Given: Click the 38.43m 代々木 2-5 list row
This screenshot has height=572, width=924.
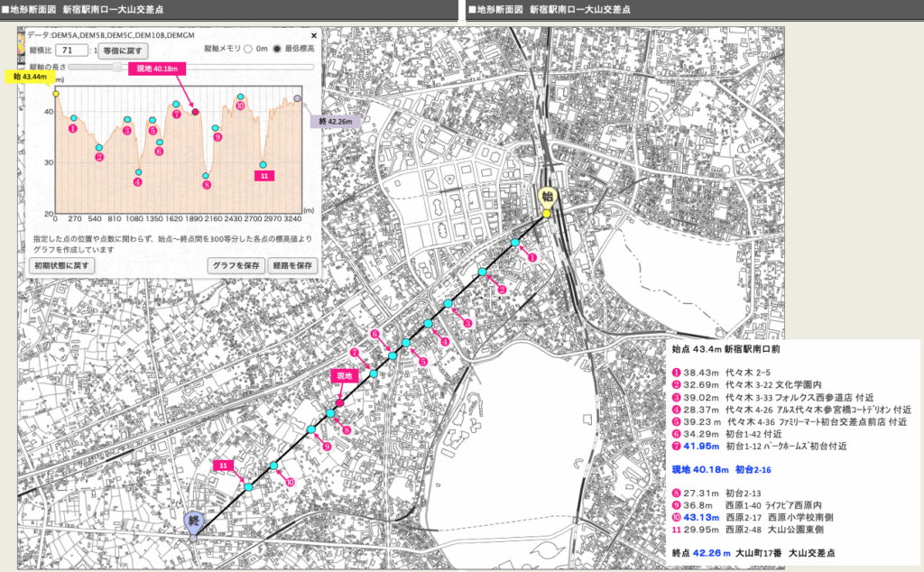Looking at the screenshot, I should click(721, 373).
